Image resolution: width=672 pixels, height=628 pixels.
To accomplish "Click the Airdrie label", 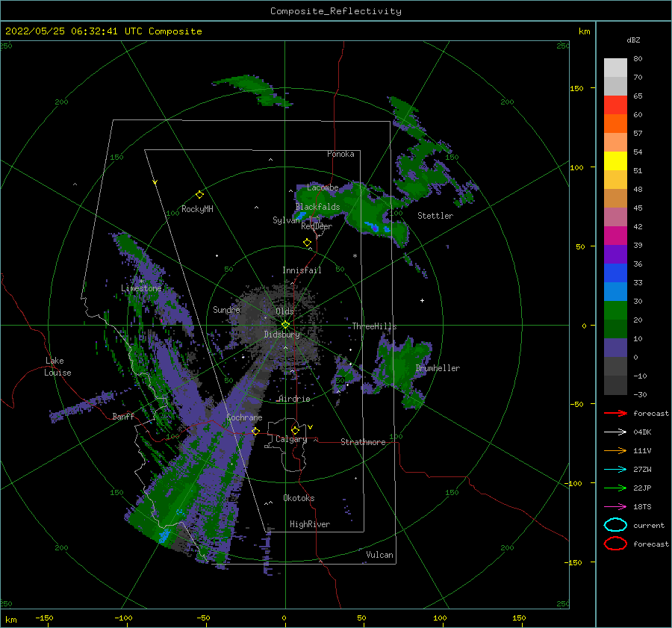I will pyautogui.click(x=294, y=399).
